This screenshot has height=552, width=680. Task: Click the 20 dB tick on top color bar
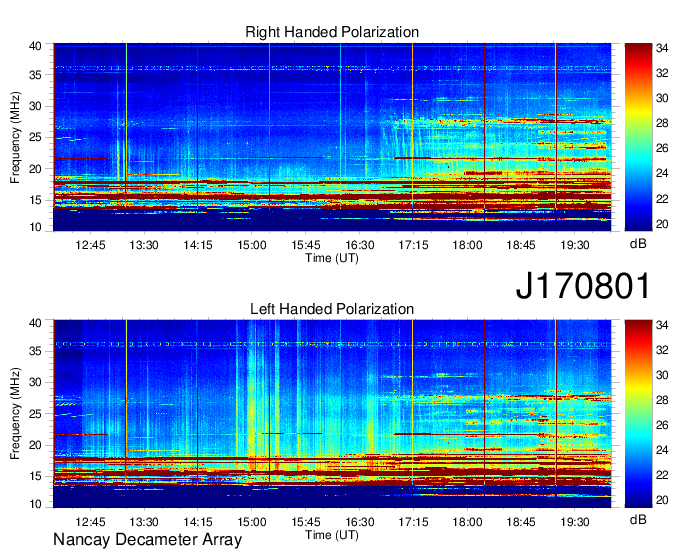click(x=662, y=224)
